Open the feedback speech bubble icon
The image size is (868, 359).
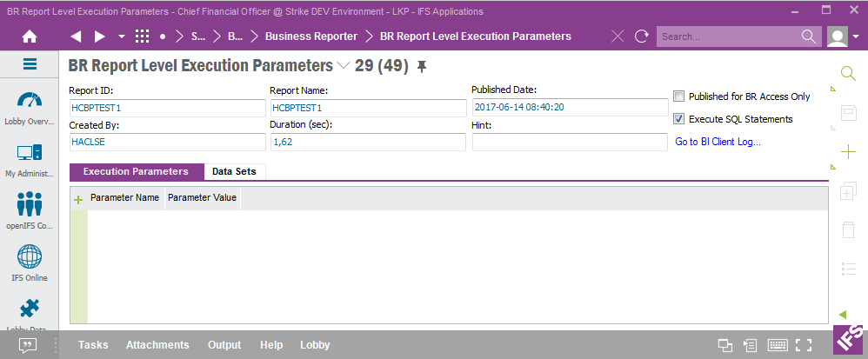click(x=28, y=346)
